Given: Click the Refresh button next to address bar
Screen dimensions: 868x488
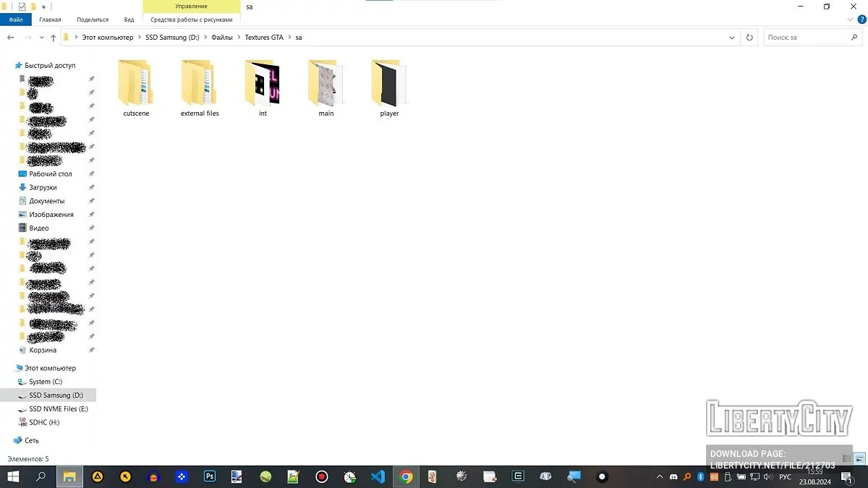Looking at the screenshot, I should point(749,38).
